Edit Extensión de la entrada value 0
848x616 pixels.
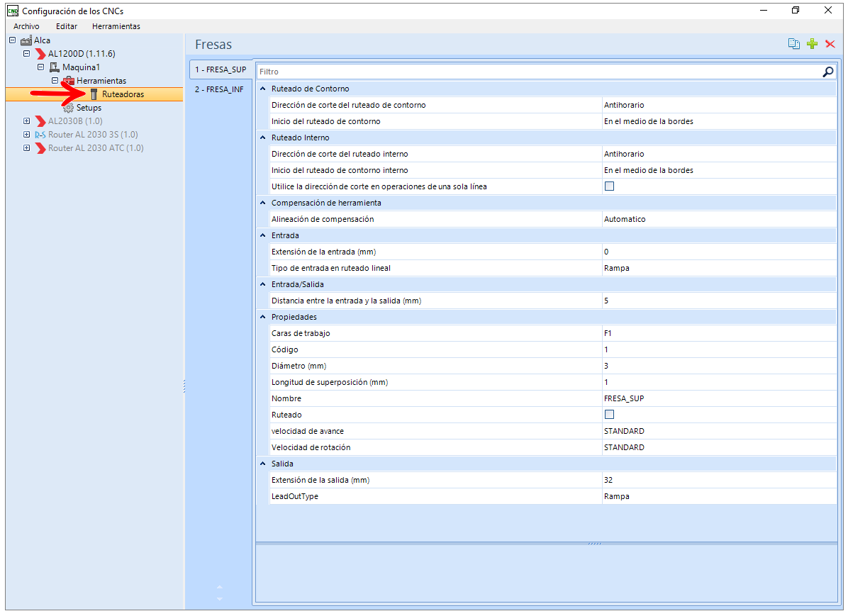click(x=719, y=252)
